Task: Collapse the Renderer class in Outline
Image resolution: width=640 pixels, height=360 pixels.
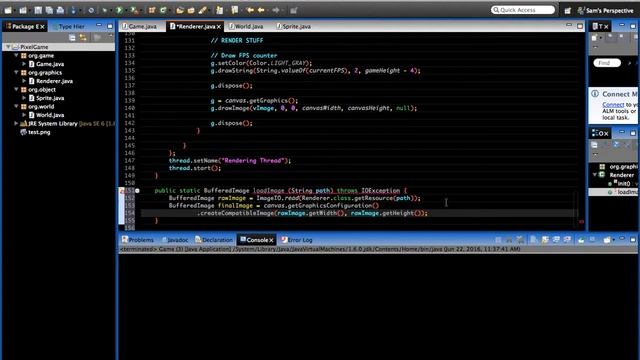Action: [x=595, y=175]
